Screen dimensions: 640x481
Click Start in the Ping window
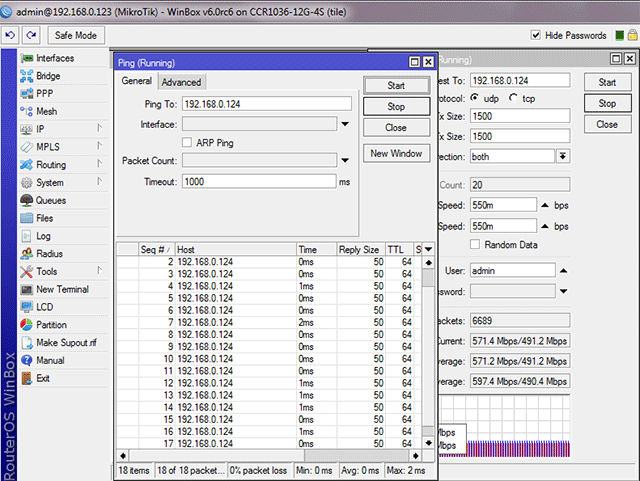coord(396,85)
